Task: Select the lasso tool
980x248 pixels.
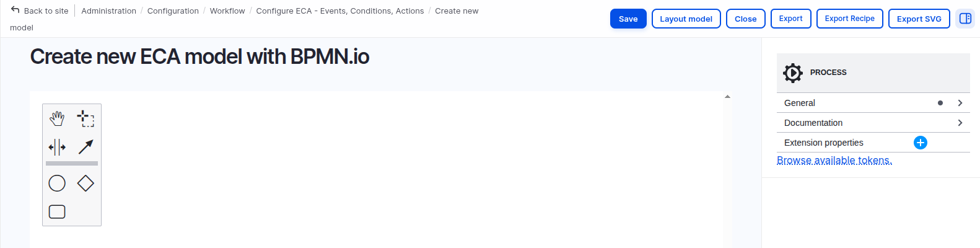Action: click(x=85, y=118)
